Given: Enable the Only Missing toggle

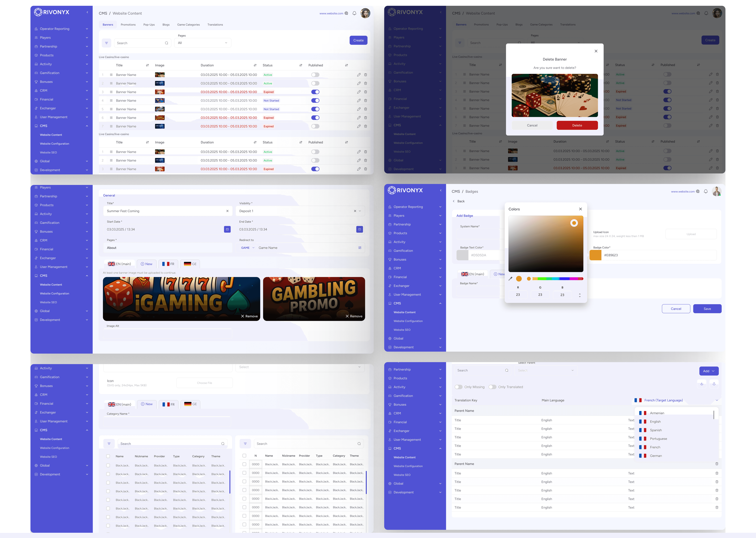Looking at the screenshot, I should click(458, 387).
